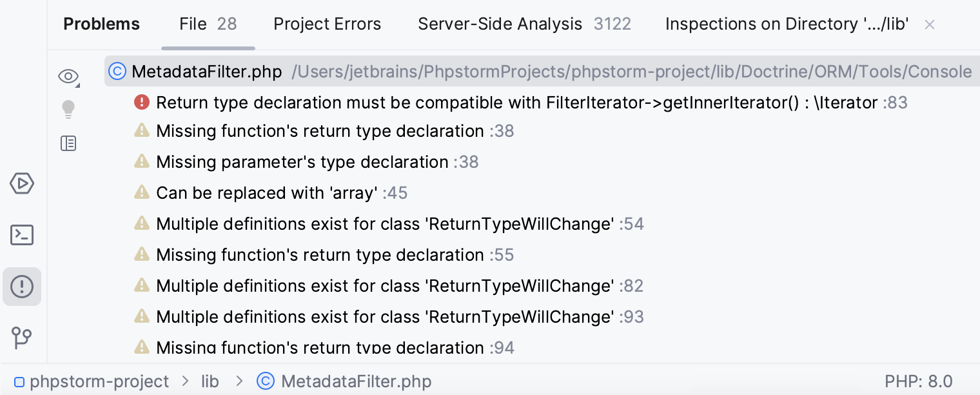The image size is (980, 395).
Task: Click the MetadataFilter.php link in the status bar
Action: tap(357, 381)
